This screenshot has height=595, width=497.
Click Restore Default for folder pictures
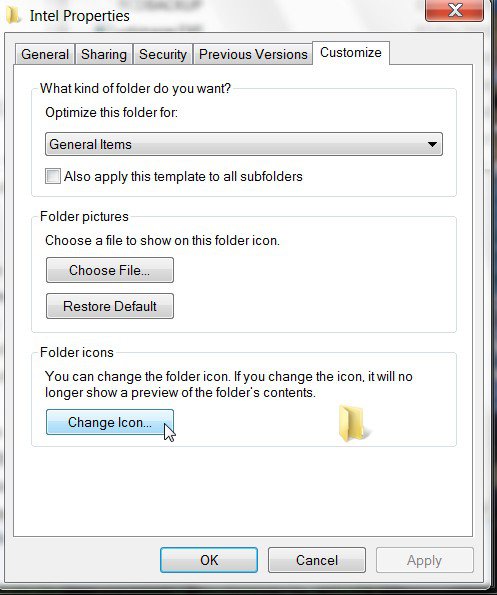(110, 306)
